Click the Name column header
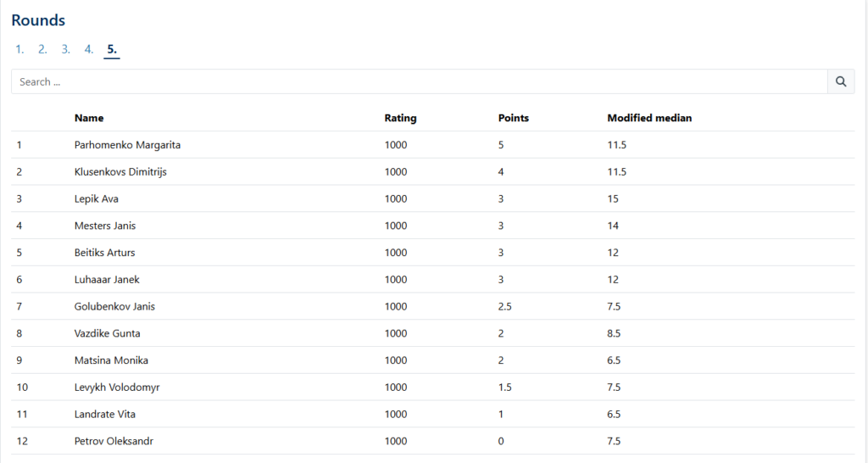Viewport: 868px width, 463px height. pos(89,118)
